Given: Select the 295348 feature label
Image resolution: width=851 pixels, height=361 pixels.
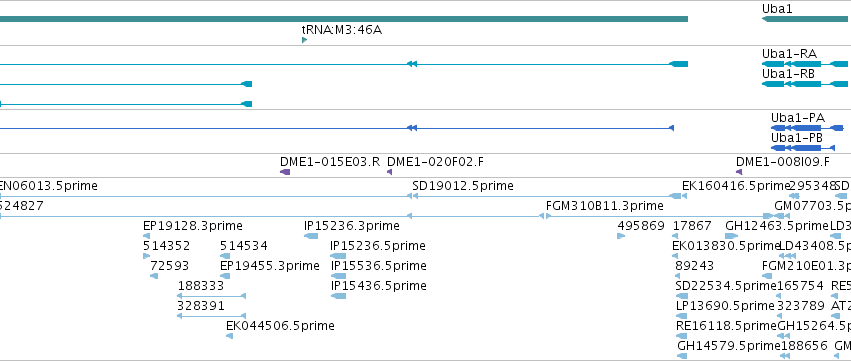Looking at the screenshot, I should point(812,186).
